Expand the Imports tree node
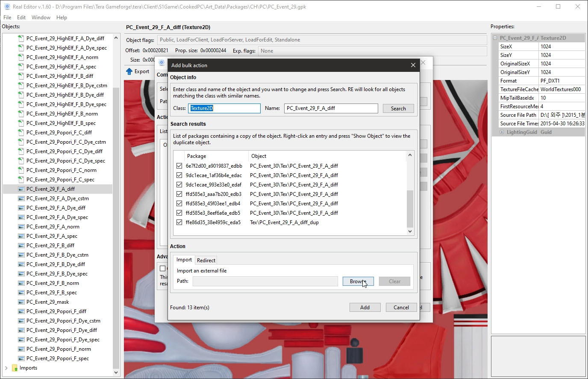Screen dimensions: 588x379 6,368
